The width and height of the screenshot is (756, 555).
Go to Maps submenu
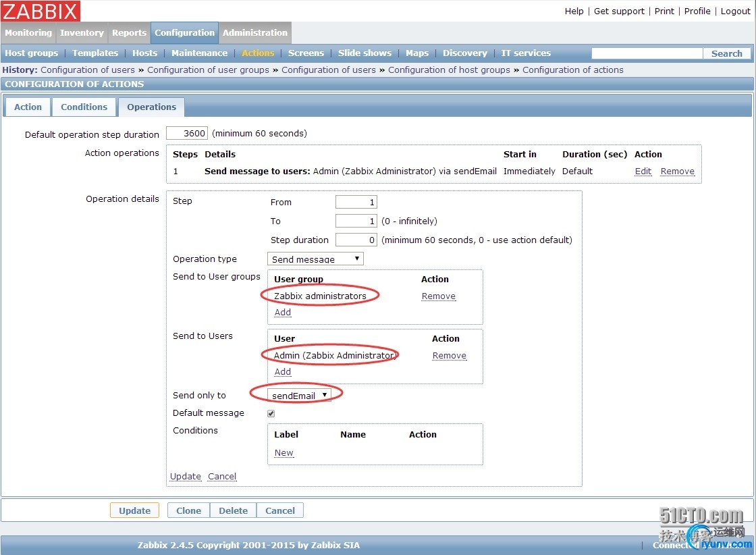pos(417,53)
